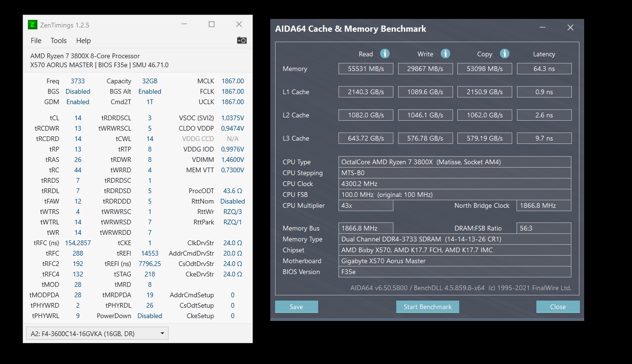Click North Bridge Clock field 1866.8 MHz
Viewport: 632px width, 364px height.
(x=544, y=205)
